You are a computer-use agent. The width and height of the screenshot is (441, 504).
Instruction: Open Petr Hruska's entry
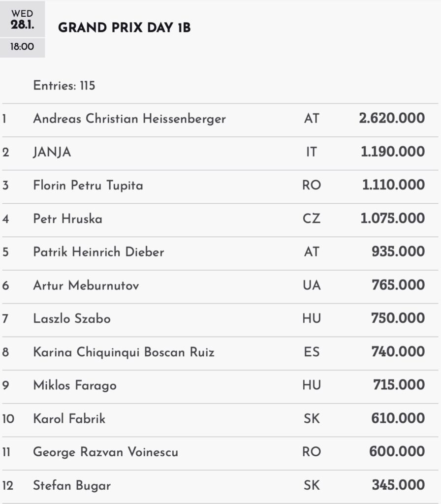pyautogui.click(x=68, y=219)
